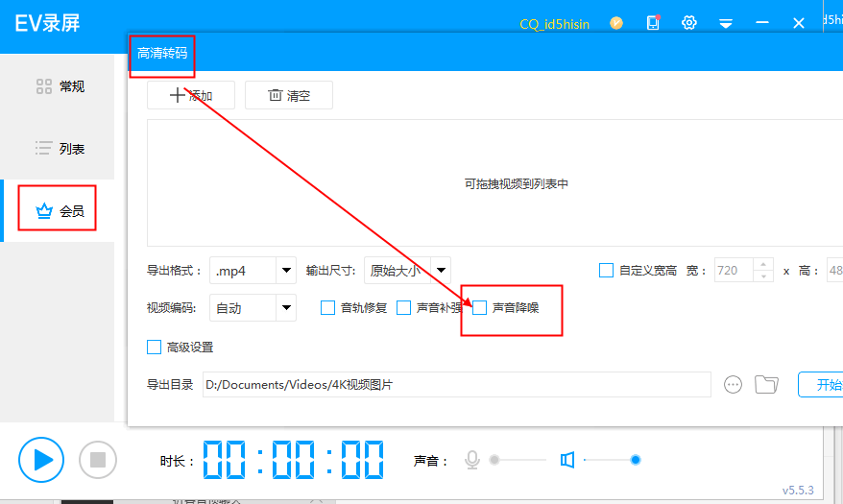Enable the 声音降噪 checkbox
The image size is (843, 504).
coord(479,308)
